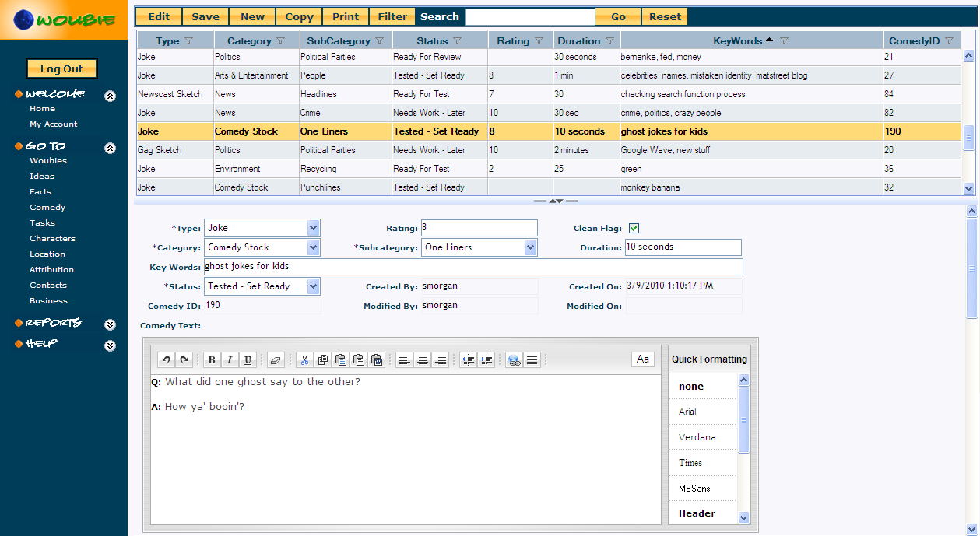Apply bold formatting in the comedy text editor
Image resolution: width=980 pixels, height=536 pixels.
coord(212,359)
